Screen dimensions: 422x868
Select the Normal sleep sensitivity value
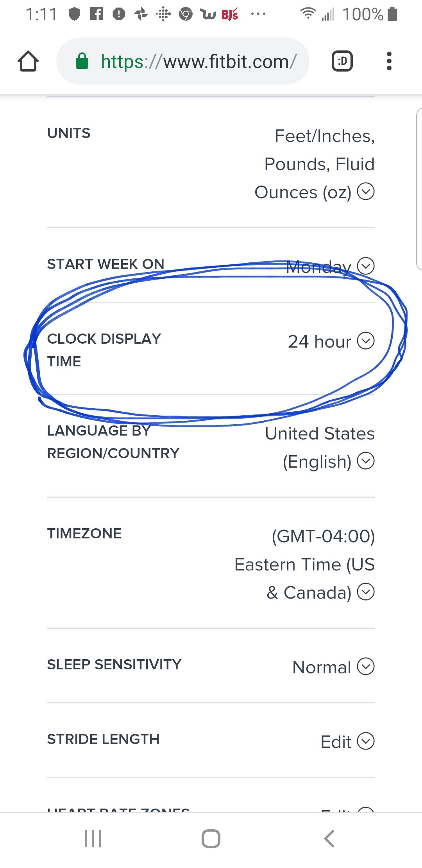coord(322,667)
